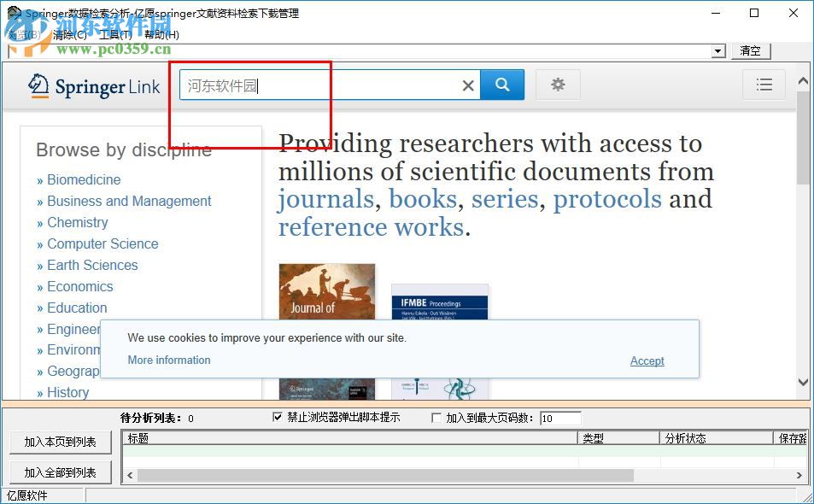Viewport: 814px width, 504px height.
Task: Click the application icon in the title bar
Action: tap(12, 13)
